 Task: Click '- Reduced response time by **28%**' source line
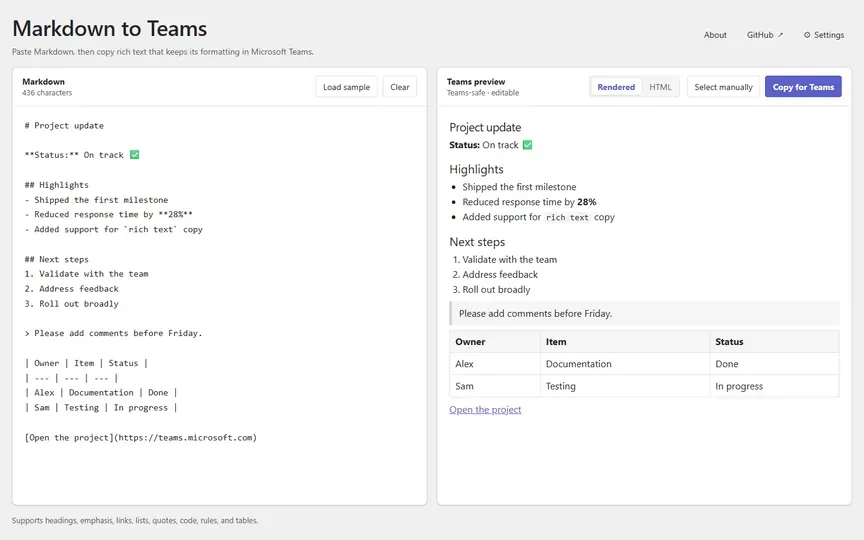pyautogui.click(x=108, y=214)
